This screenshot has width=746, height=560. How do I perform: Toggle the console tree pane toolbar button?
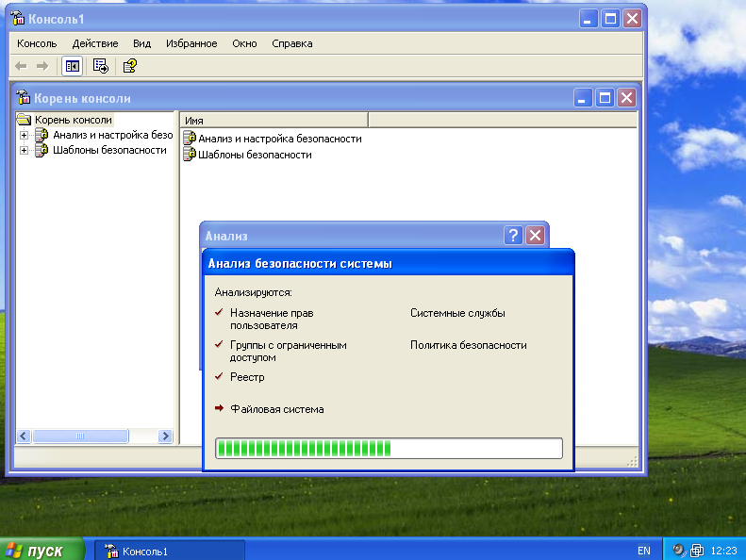(x=73, y=66)
